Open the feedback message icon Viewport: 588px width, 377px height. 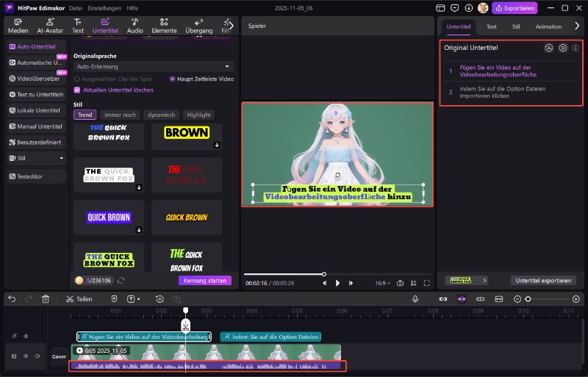pos(454,8)
